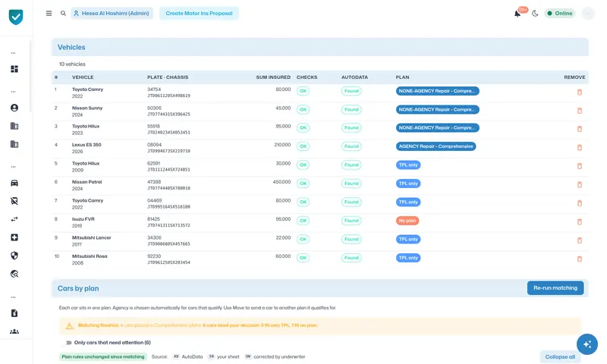
Task: Remove the Lexus ES 350 row
Action: [580, 147]
